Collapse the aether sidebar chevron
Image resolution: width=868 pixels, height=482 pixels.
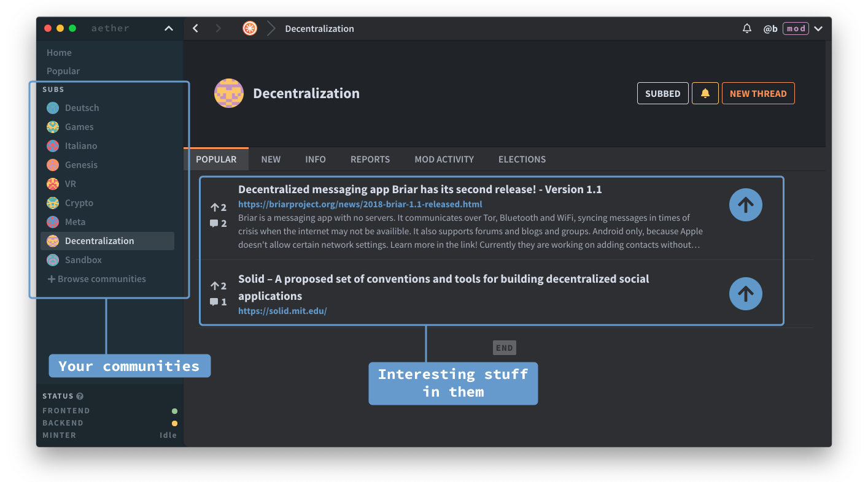click(169, 28)
